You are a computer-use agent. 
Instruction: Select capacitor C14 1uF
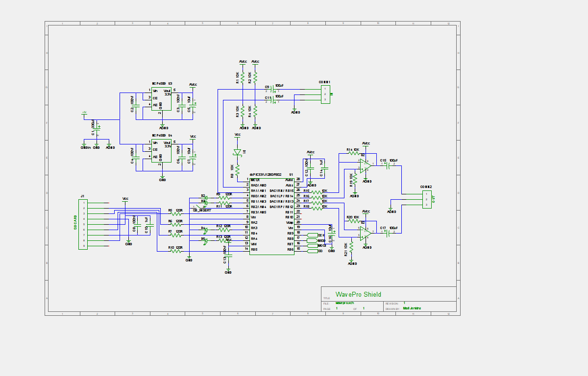pyautogui.click(x=324, y=167)
